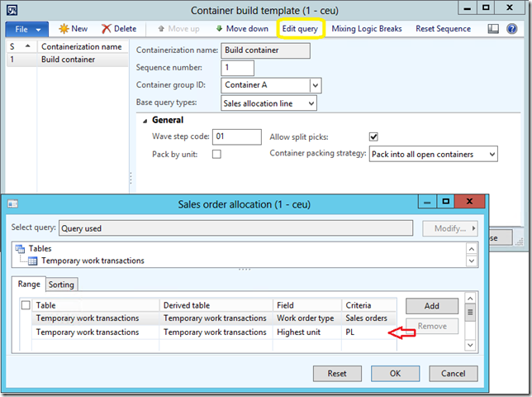Click the New record toolbar icon
Image resolution: width=532 pixels, height=397 pixels.
pos(64,29)
